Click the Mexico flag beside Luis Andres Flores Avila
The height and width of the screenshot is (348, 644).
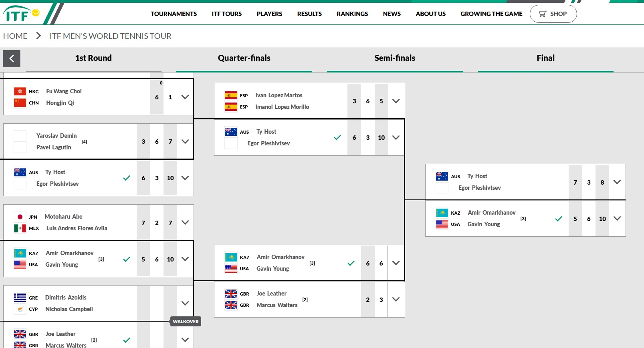pyautogui.click(x=20, y=228)
